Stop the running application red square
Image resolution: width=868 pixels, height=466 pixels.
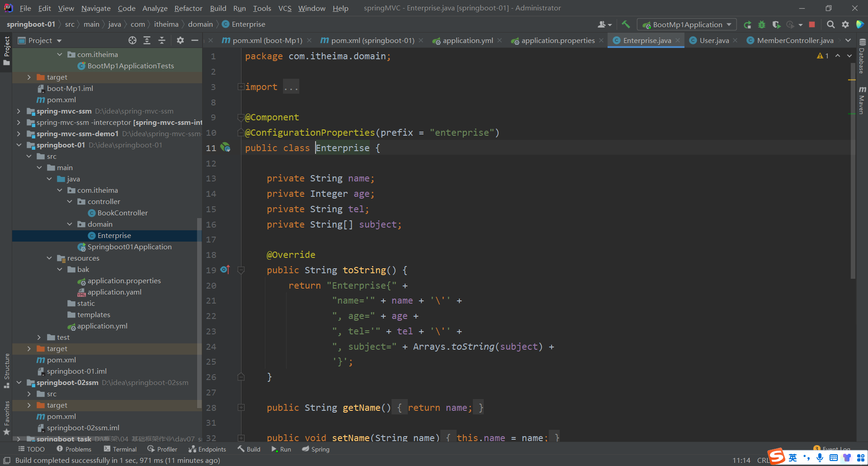(812, 24)
